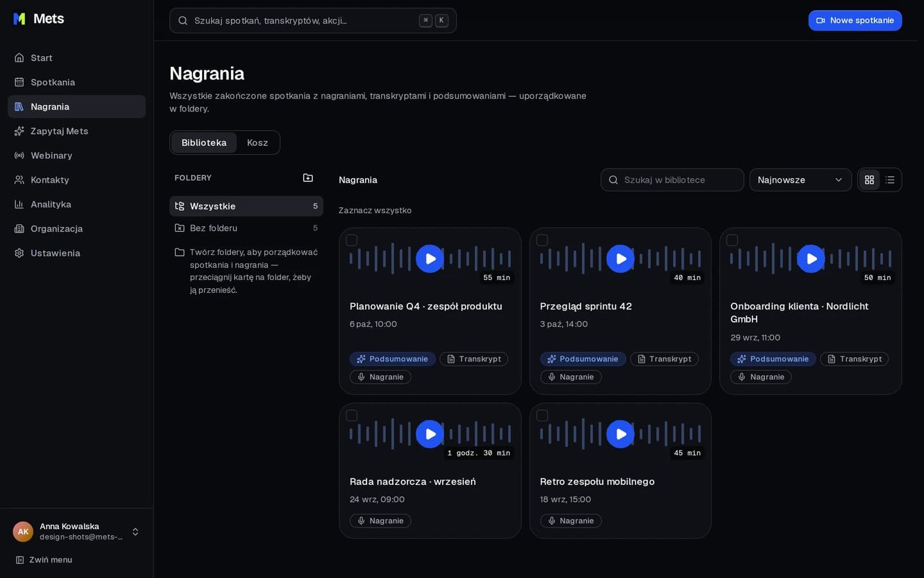Select the Planowanie Q4 card checkbox

[352, 240]
